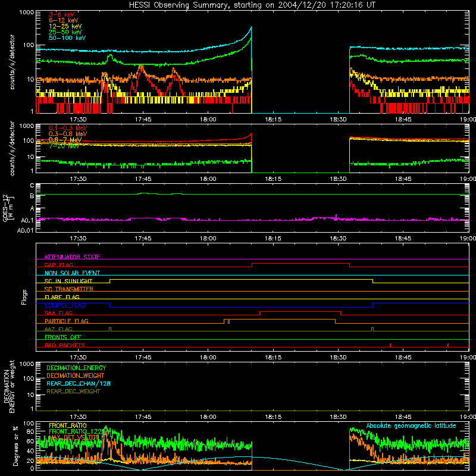476x476 pixels.
Task: Click the REAR_DEC_CHAN/128 legend entry
Action: coord(79,383)
